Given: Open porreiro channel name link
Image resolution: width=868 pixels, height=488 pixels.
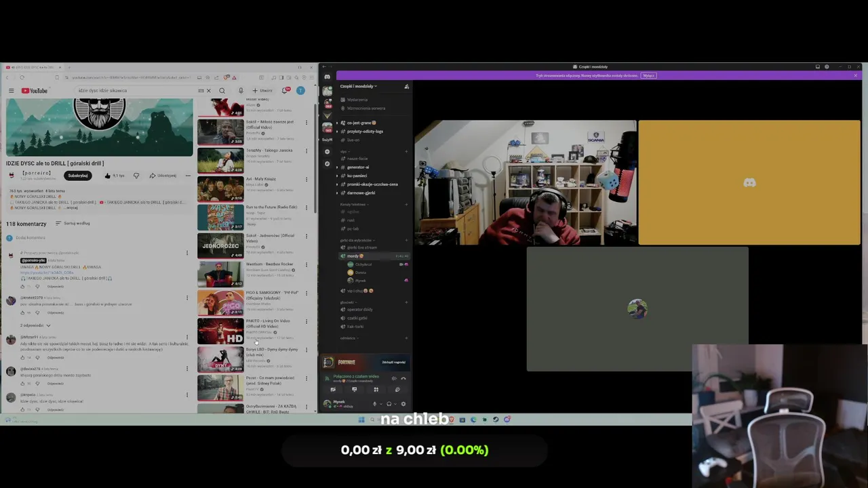Looking at the screenshot, I should 37,173.
